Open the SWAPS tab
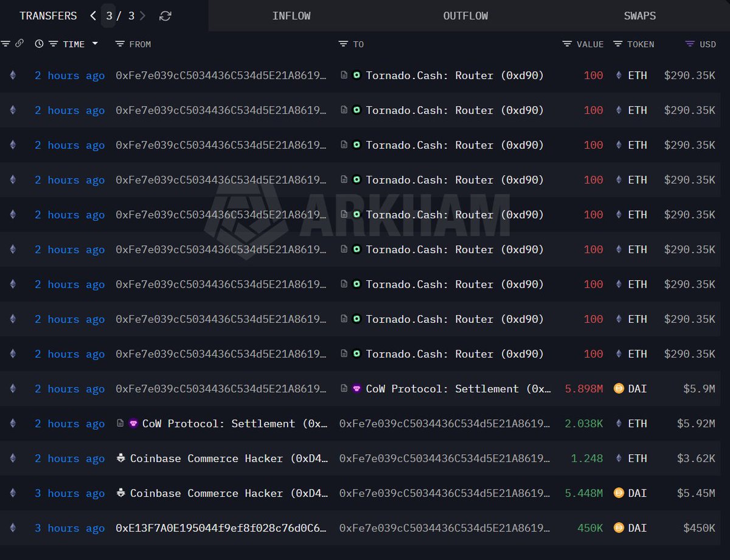 (640, 16)
